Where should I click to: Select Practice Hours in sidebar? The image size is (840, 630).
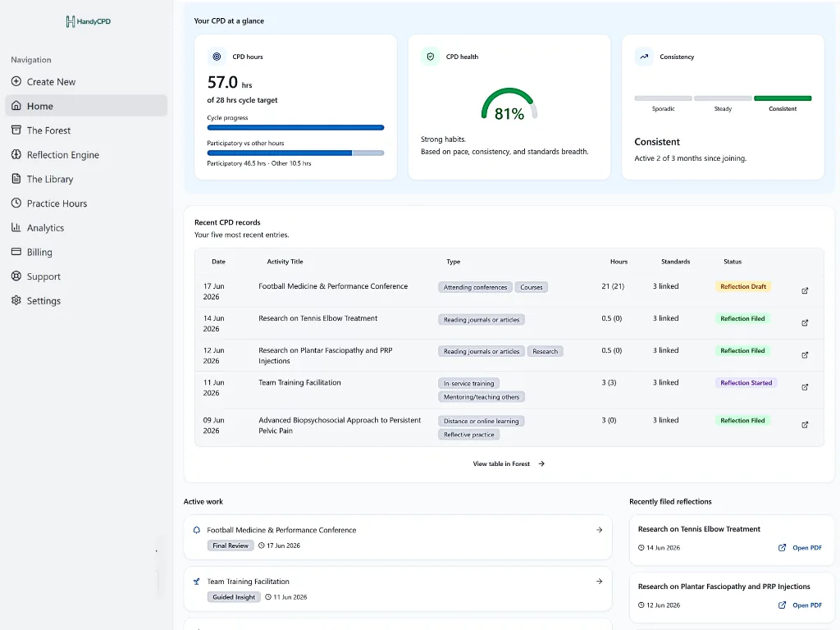click(x=86, y=203)
